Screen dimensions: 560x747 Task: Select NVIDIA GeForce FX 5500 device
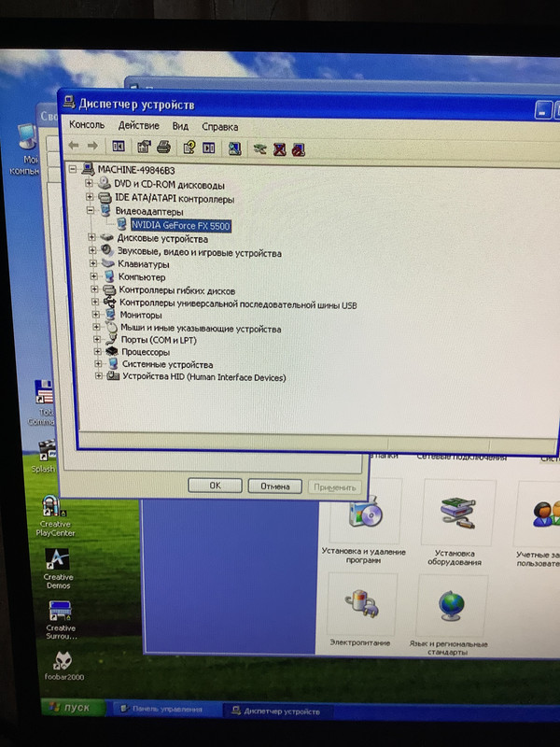(x=180, y=225)
